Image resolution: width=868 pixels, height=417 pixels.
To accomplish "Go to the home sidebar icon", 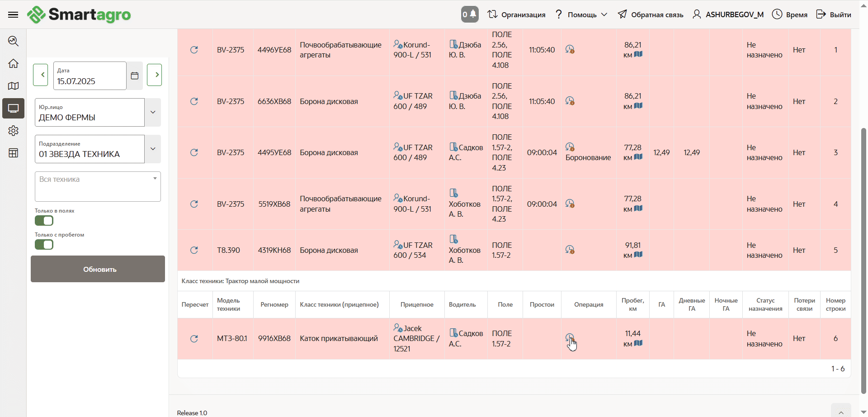I will [x=13, y=63].
